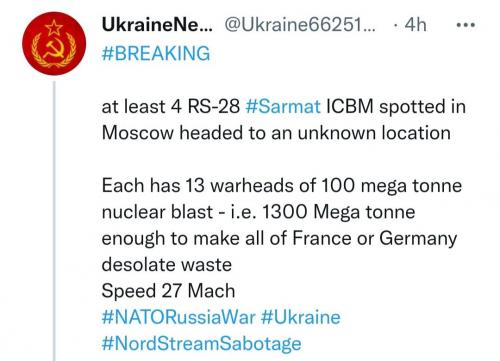
Task: Click the 'ICBM spotted in' text
Action: coord(396,107)
